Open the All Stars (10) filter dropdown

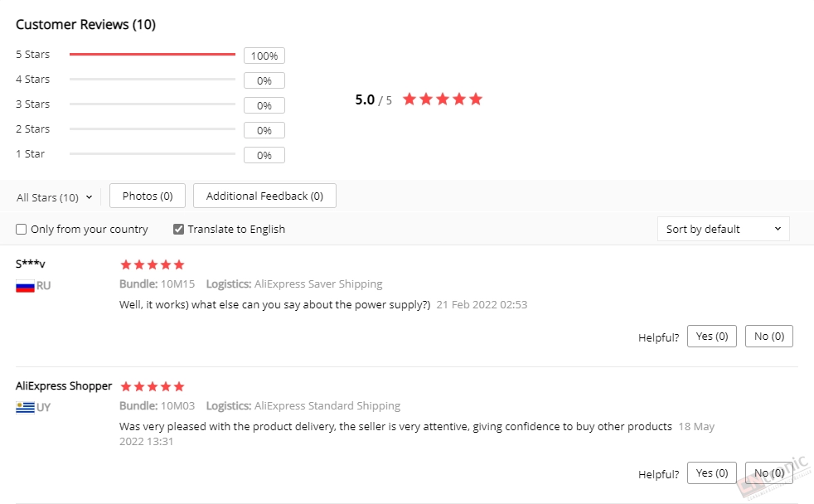54,197
